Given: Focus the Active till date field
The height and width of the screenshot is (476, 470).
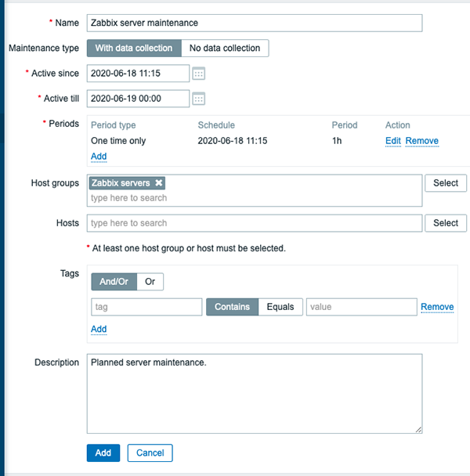Looking at the screenshot, I should (138, 99).
